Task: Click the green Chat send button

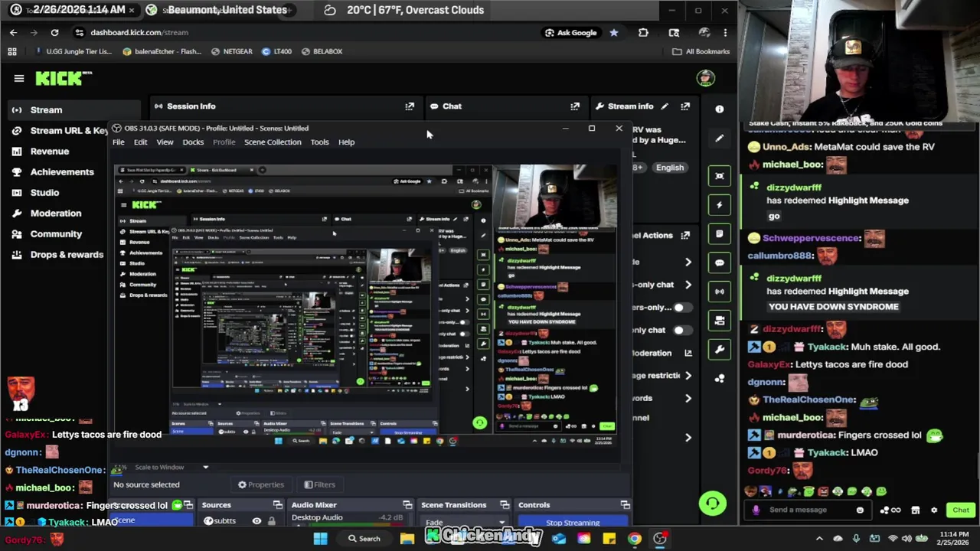Action: pyautogui.click(x=961, y=510)
